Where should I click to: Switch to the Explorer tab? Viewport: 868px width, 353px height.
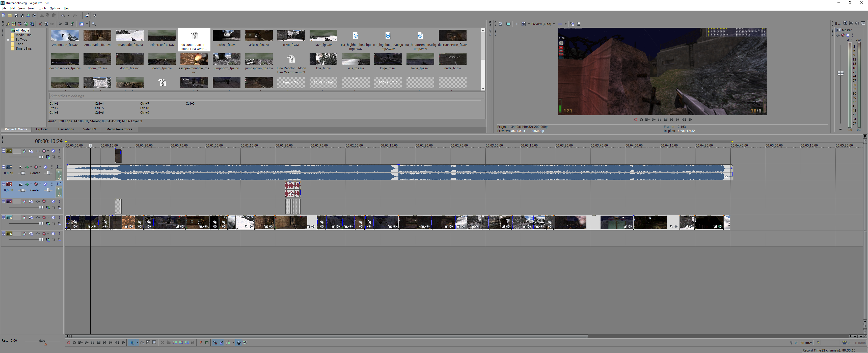42,129
